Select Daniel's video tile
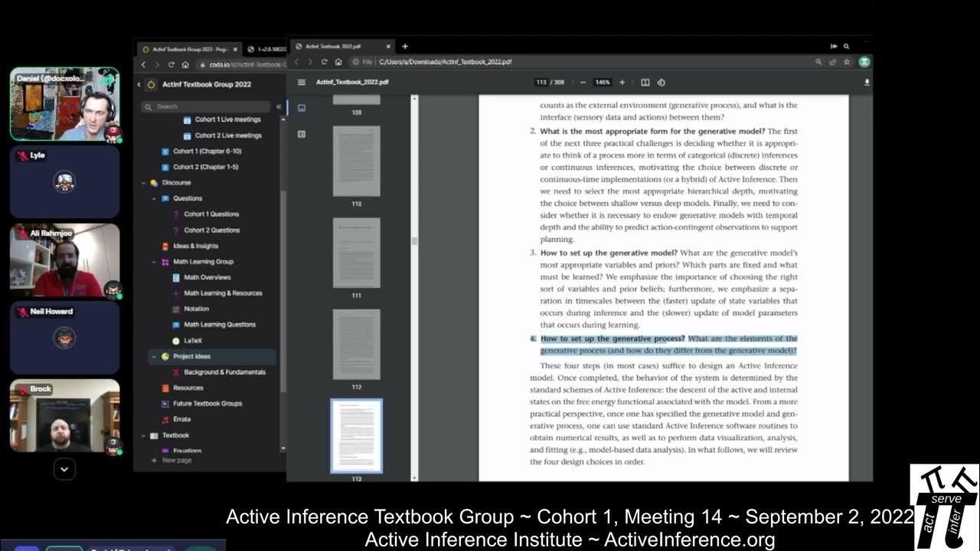This screenshot has width=980, height=551. click(64, 104)
